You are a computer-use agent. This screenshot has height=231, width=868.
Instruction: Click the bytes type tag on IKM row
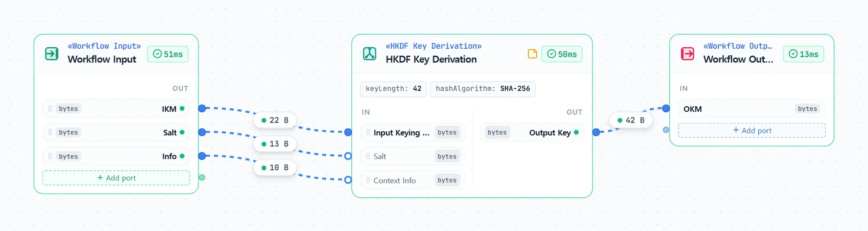click(68, 109)
